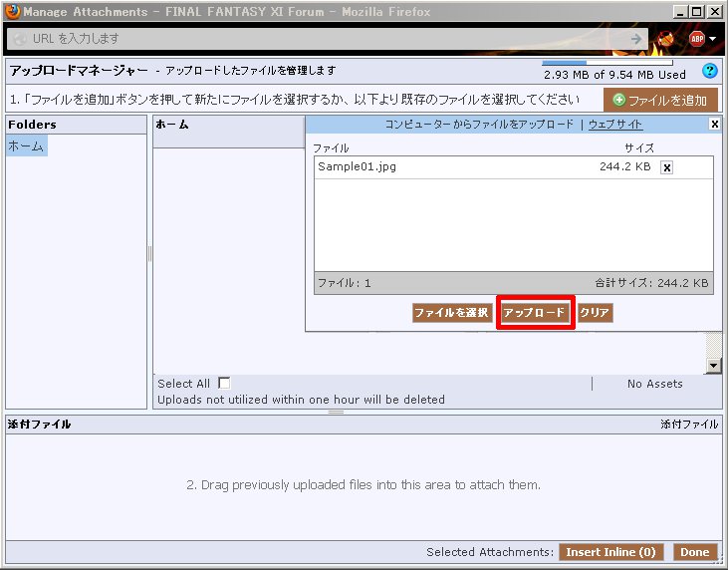This screenshot has height=570, width=728.
Task: Click the blue help question mark icon
Action: point(709,71)
